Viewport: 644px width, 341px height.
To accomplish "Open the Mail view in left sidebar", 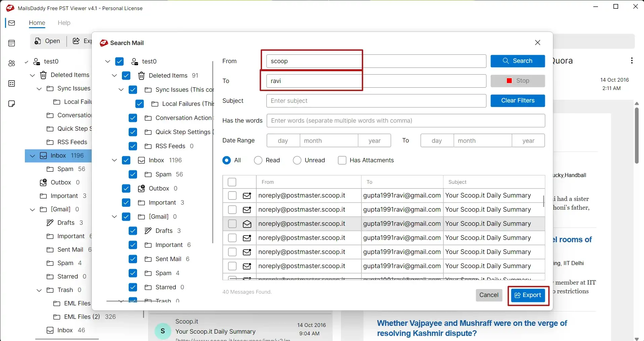I will point(12,23).
